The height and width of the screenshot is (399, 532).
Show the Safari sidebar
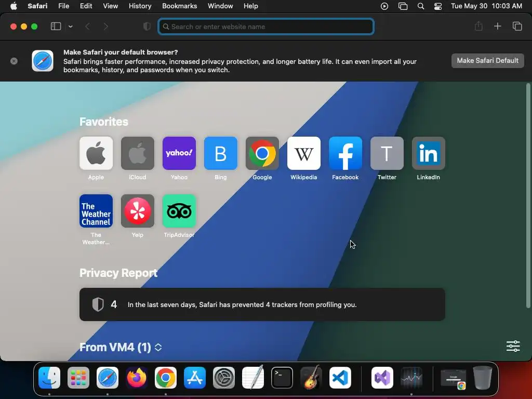[56, 26]
